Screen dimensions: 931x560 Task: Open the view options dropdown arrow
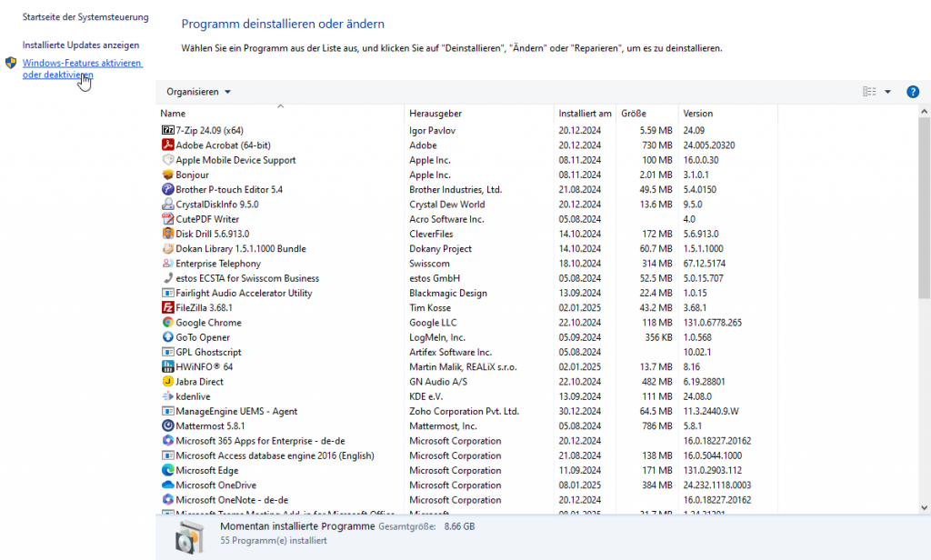point(888,91)
